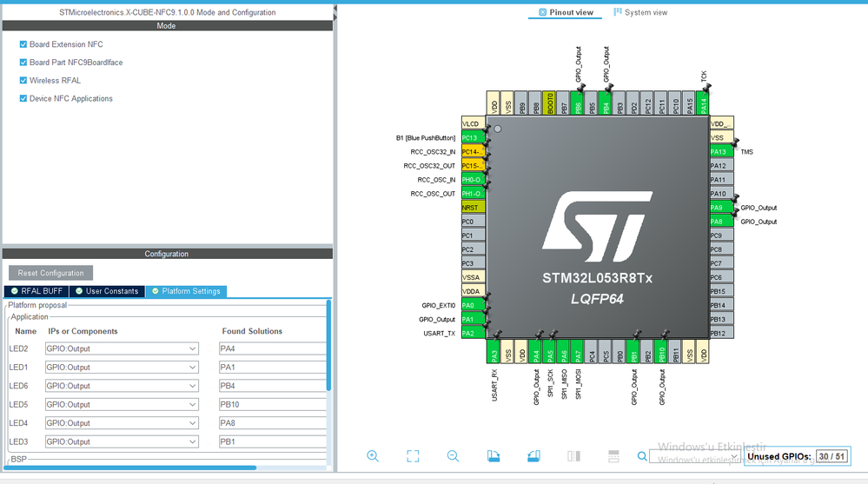This screenshot has width=868, height=484.
Task: Click the Found Solutions column header
Action: tap(252, 331)
